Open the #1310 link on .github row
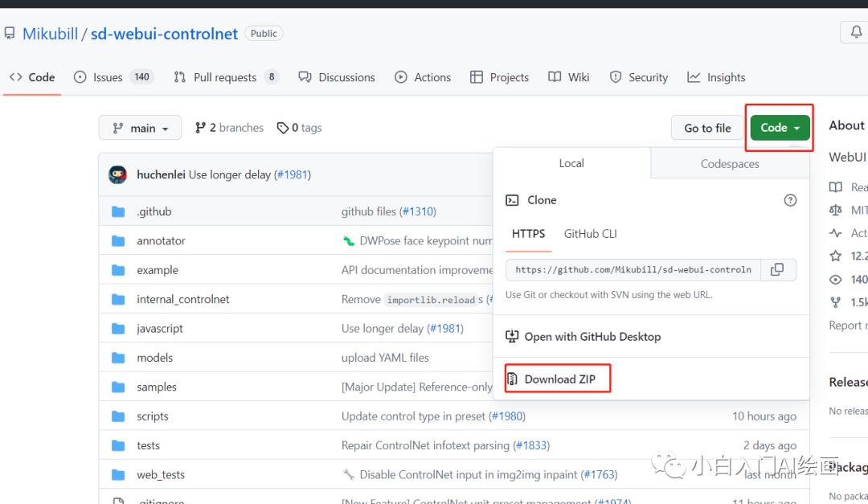Viewport: 868px width, 504px height. click(417, 211)
